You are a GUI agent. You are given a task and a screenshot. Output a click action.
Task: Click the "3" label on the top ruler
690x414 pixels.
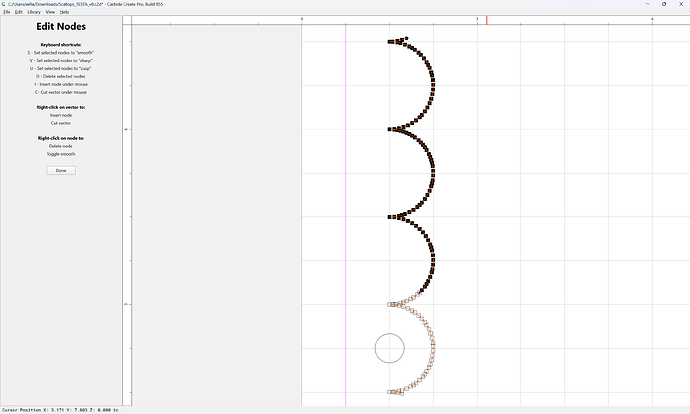[477, 19]
